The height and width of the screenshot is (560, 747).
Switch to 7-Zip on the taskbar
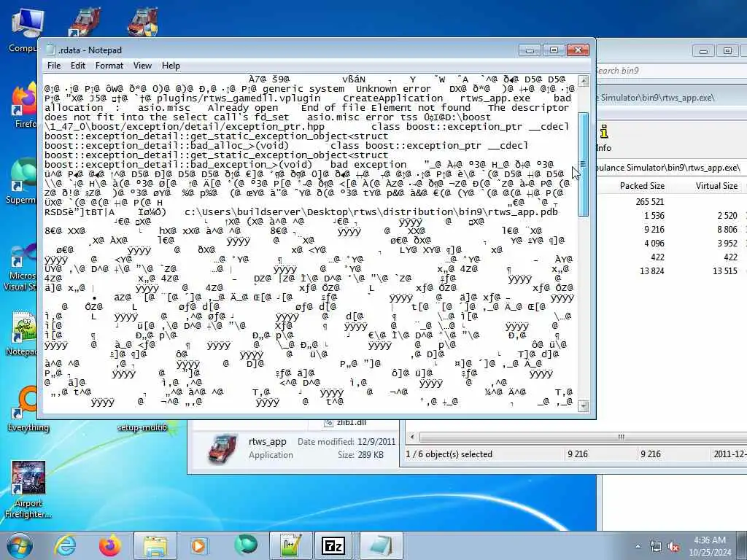pyautogui.click(x=334, y=545)
